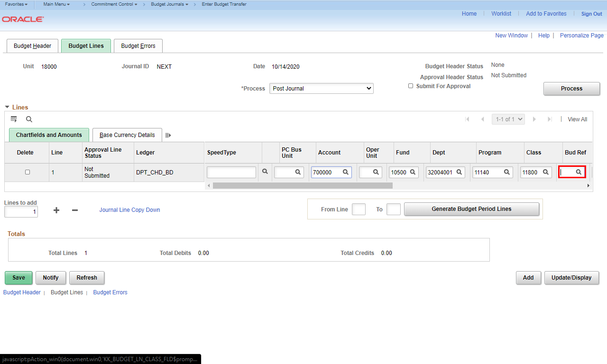Click the Account field lookup magnifier
Viewport: 607px width, 364px height.
(x=346, y=173)
